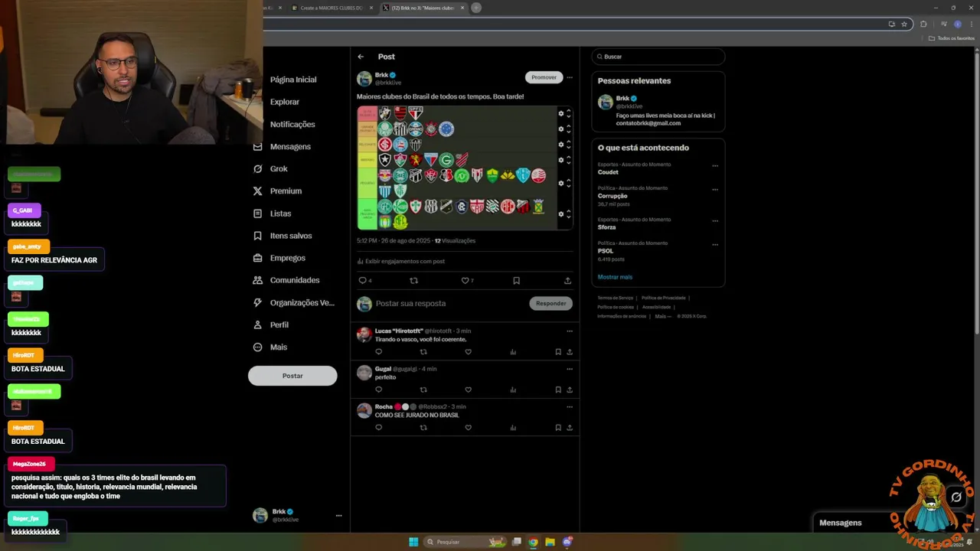Image resolution: width=980 pixels, height=551 pixels.
Task: Open options for the PSOL trend
Action: [x=715, y=245]
